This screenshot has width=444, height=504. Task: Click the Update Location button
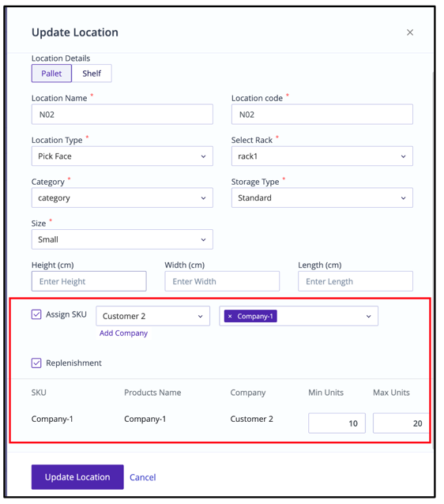[x=77, y=477]
